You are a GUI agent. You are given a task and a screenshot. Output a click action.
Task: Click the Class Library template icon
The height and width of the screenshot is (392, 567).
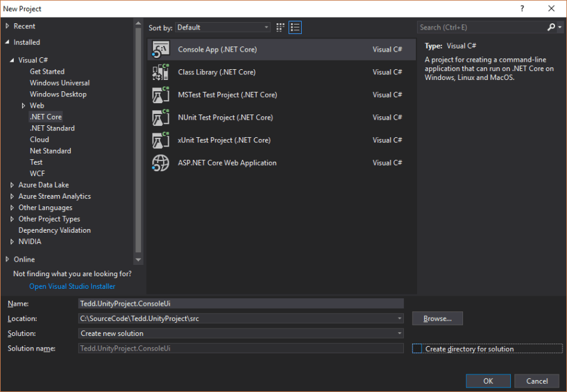(161, 72)
